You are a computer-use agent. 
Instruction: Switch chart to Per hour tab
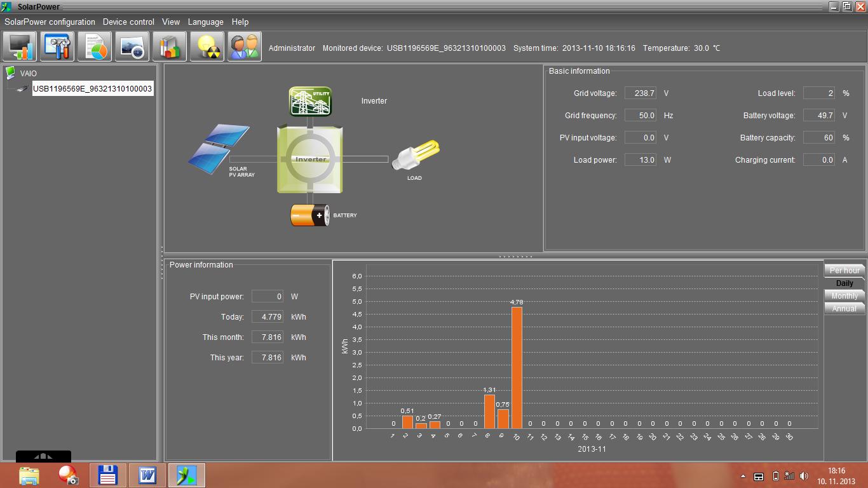pos(844,270)
